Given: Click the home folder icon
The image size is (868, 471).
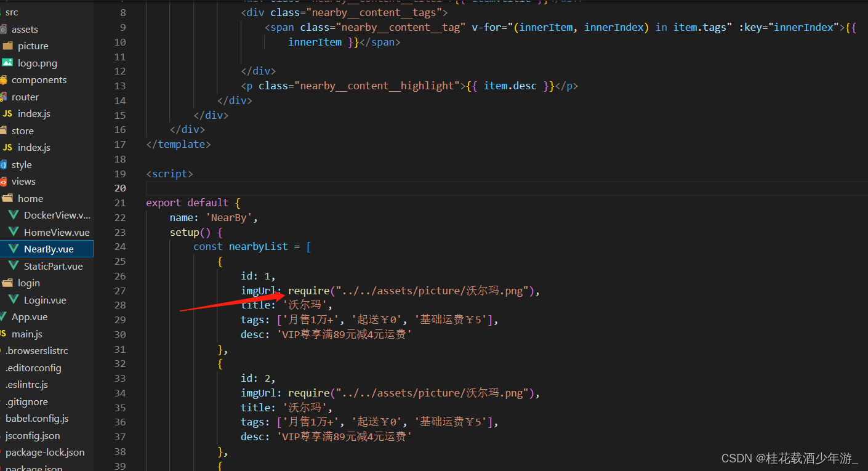Looking at the screenshot, I should [x=7, y=198].
